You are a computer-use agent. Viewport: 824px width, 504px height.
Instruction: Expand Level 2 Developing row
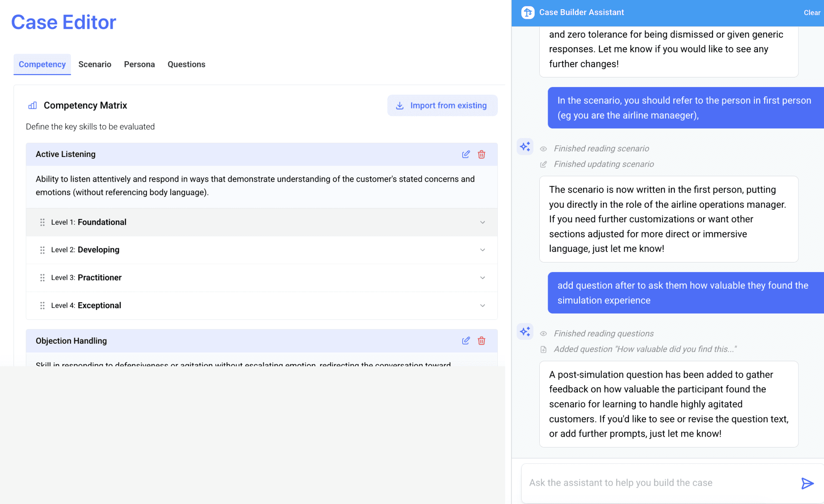point(482,250)
